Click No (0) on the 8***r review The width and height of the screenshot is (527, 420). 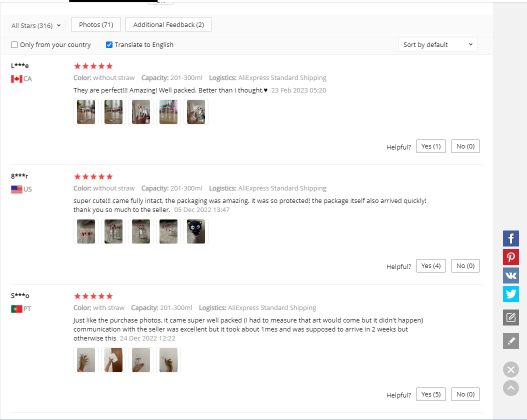coord(465,266)
